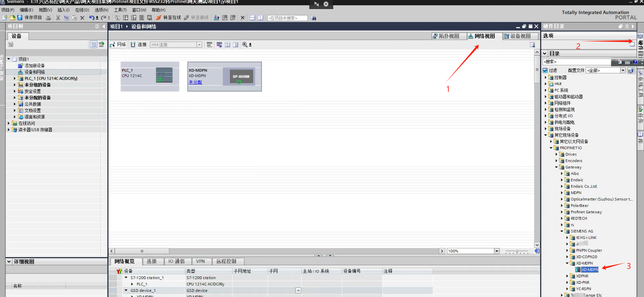
Task: Expand the HMI catalog folder
Action: (546, 84)
